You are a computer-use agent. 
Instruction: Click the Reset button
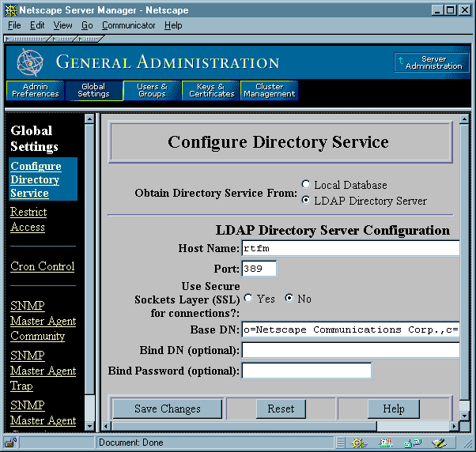click(281, 409)
